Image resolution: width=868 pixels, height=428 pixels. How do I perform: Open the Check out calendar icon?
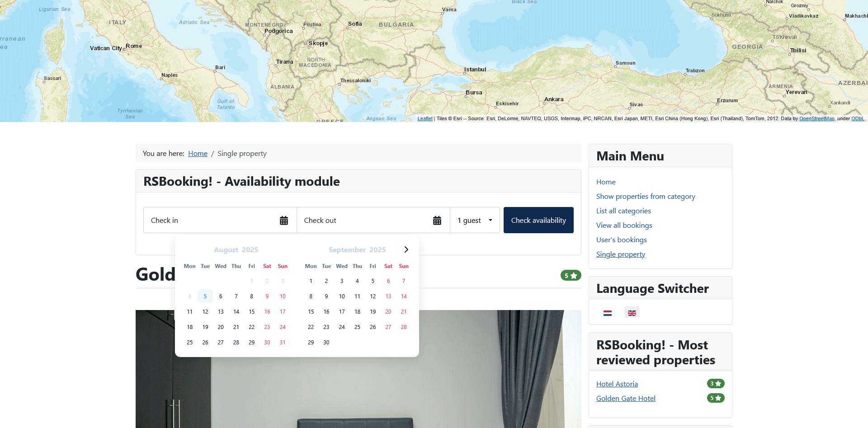tap(437, 220)
